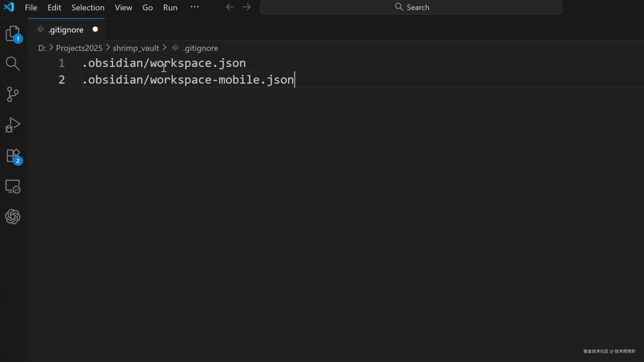Open the File menu
Image resolution: width=644 pixels, height=362 pixels.
[x=31, y=8]
